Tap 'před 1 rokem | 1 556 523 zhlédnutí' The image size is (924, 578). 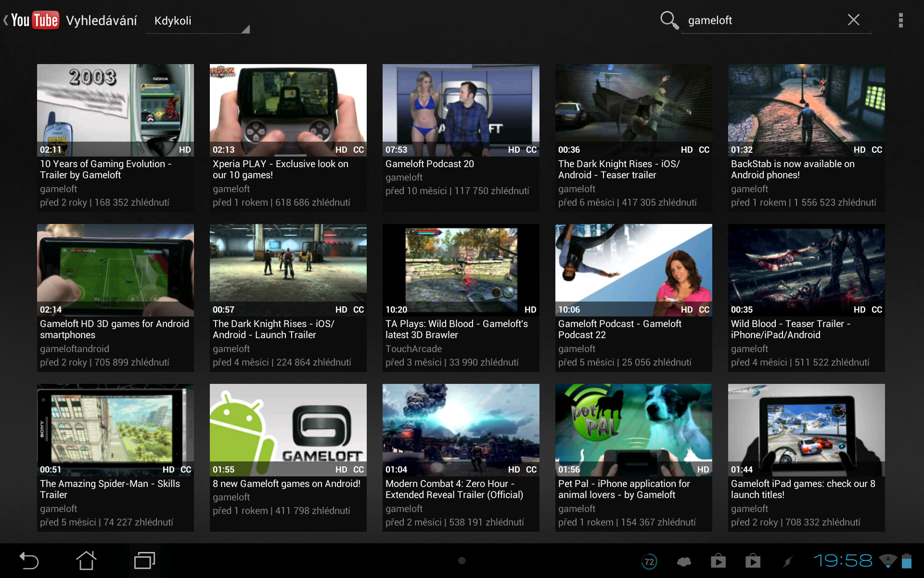(804, 202)
